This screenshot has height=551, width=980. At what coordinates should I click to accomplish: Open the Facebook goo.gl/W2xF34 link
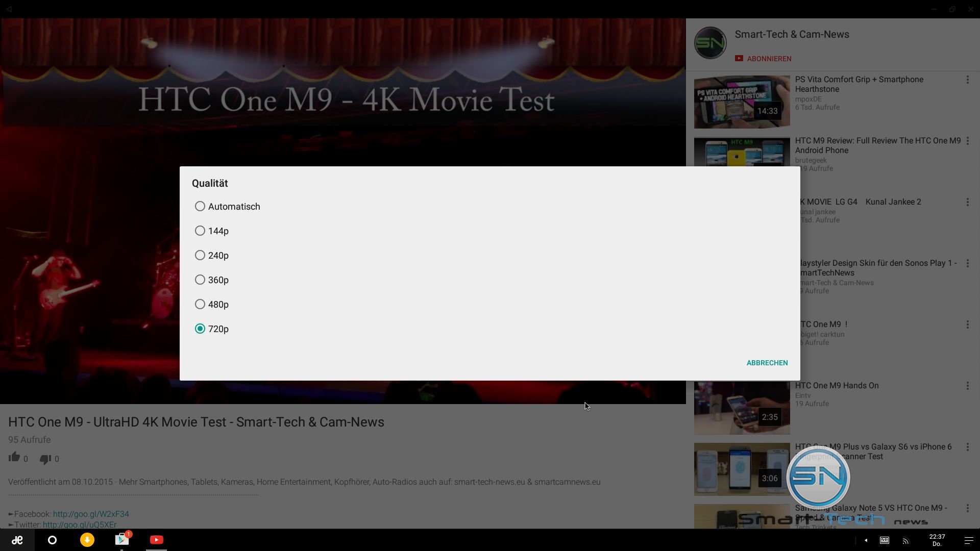click(x=91, y=514)
